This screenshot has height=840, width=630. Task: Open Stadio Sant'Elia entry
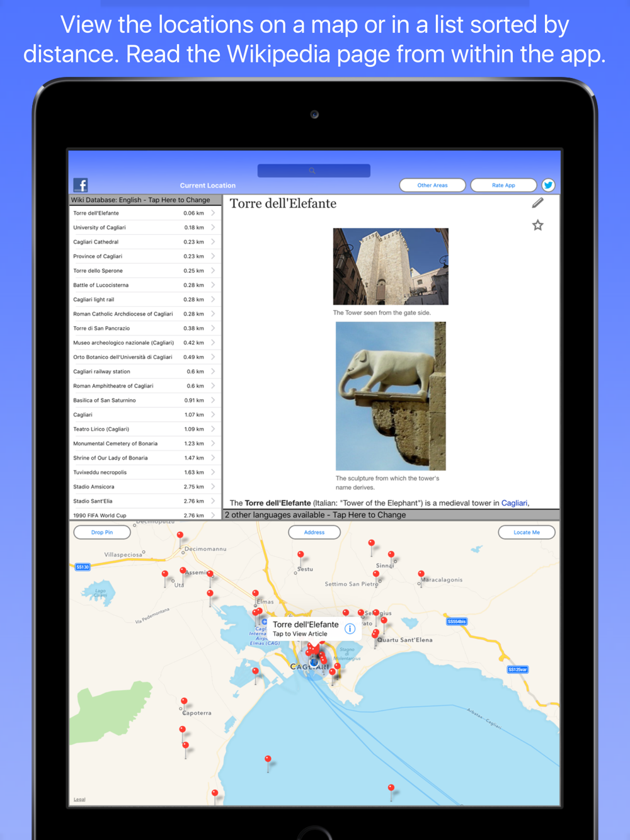(146, 501)
